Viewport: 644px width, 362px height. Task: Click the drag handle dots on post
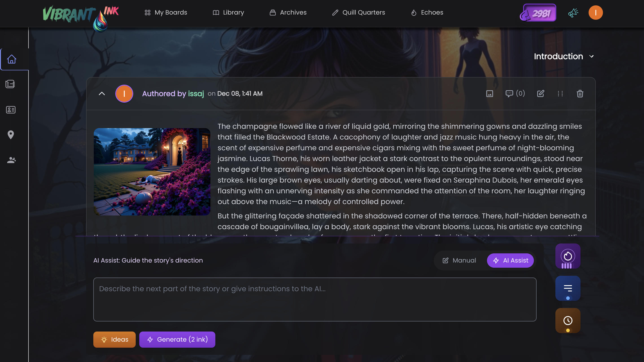pos(560,94)
